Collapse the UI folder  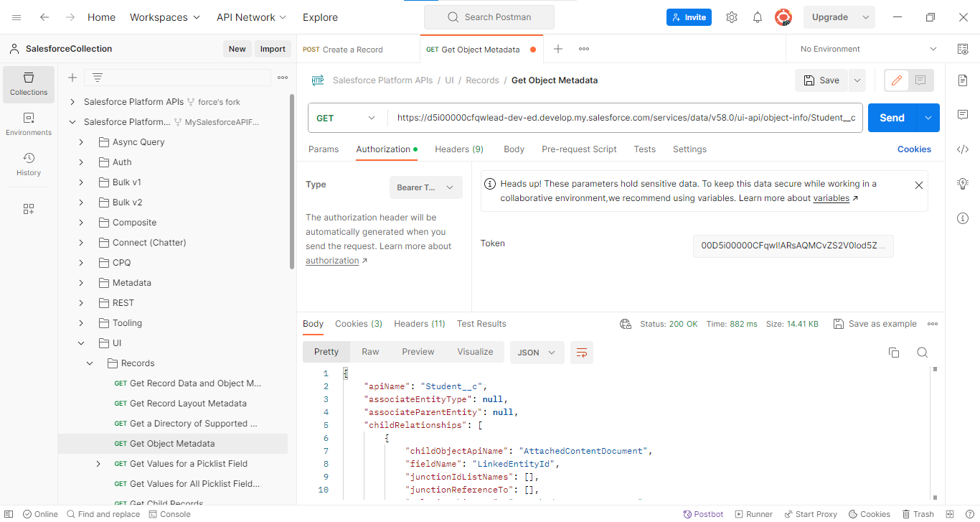coord(81,343)
